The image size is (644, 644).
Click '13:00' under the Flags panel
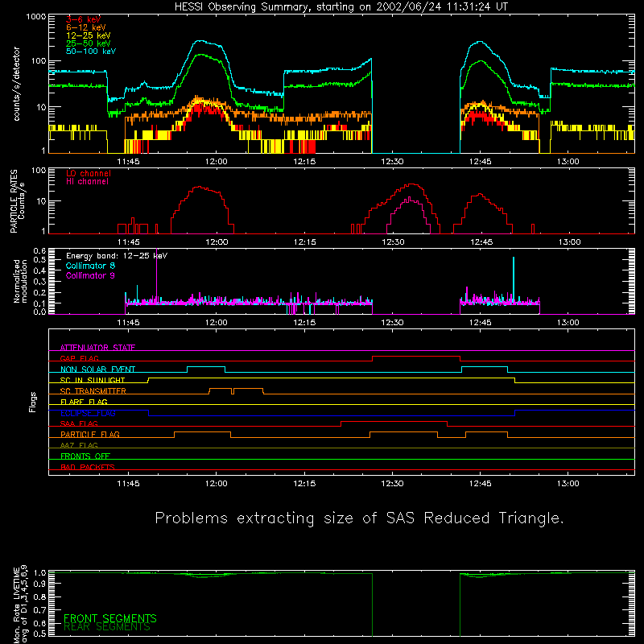[x=568, y=484]
